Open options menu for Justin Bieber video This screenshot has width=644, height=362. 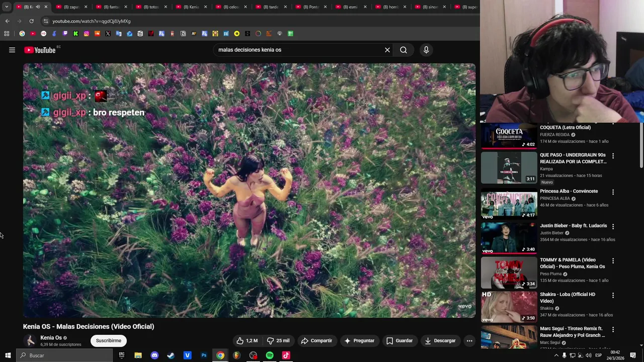[x=613, y=227]
